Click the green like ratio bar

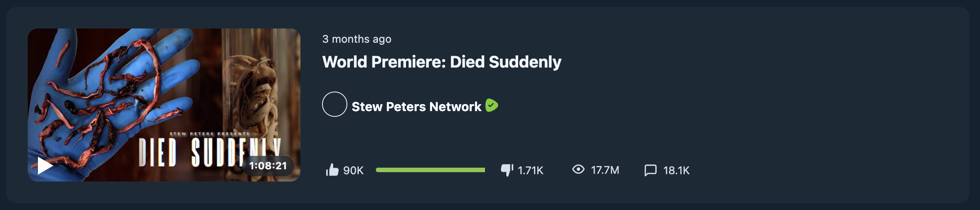[430, 170]
